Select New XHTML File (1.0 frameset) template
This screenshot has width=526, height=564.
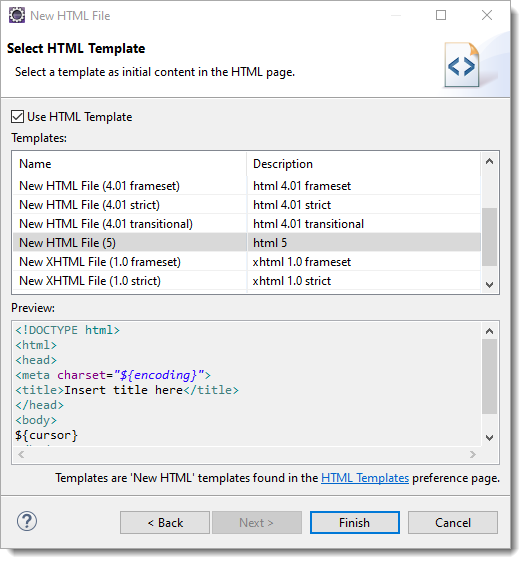click(x=247, y=262)
